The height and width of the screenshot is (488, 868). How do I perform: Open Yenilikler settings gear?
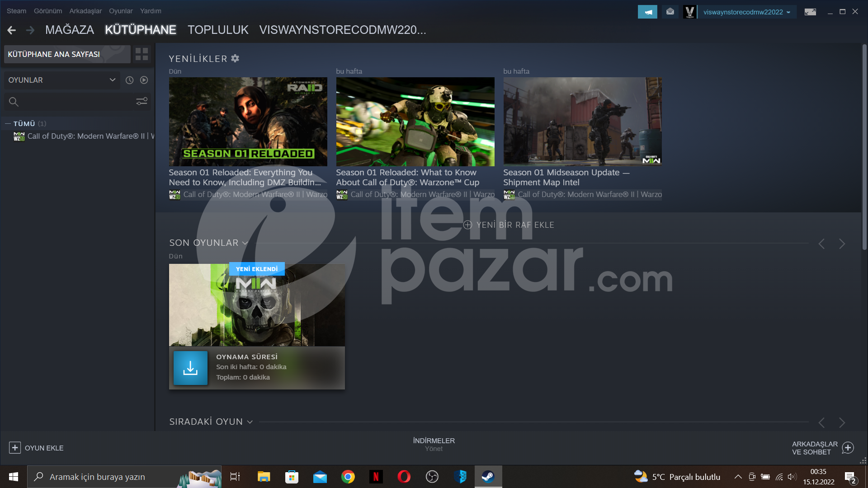[235, 58]
